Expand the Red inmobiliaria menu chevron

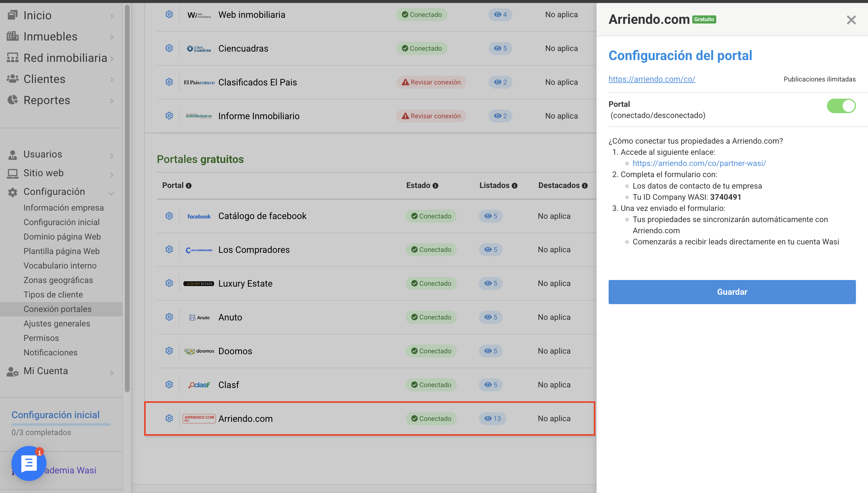112,58
